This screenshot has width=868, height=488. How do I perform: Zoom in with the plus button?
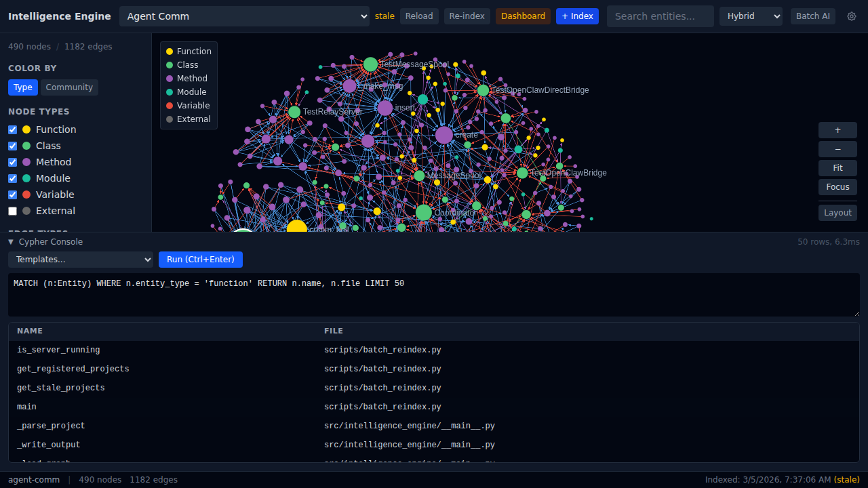tap(837, 130)
